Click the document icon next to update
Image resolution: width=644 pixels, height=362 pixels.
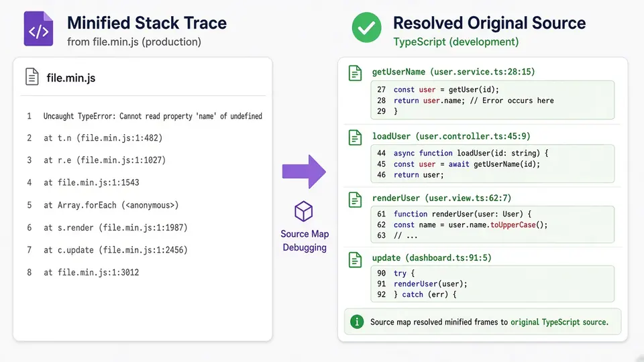tap(355, 260)
